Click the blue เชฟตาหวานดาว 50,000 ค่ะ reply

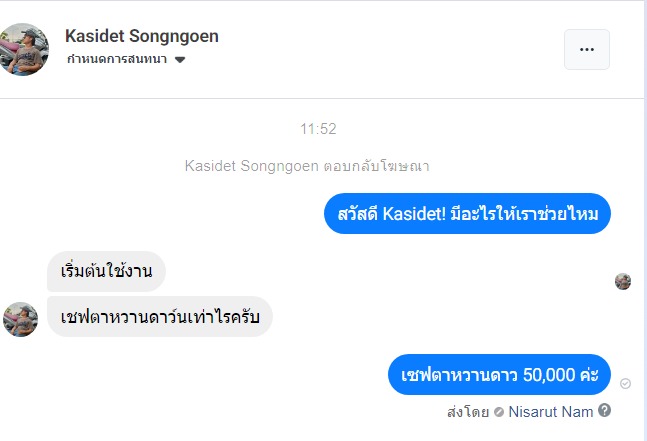(498, 374)
